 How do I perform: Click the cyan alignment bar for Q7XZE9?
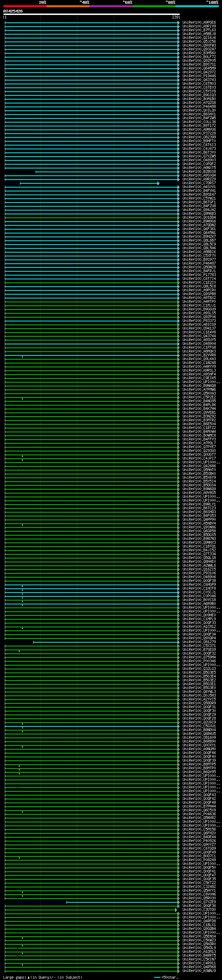pyautogui.click(x=123, y=902)
